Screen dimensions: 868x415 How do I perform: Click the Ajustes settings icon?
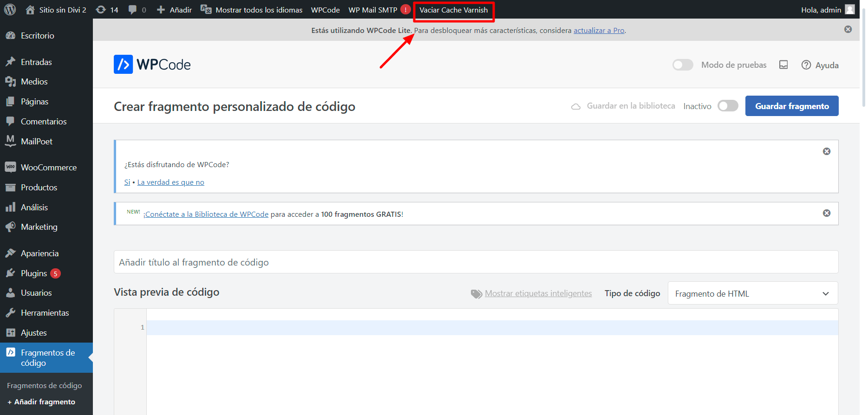11,333
